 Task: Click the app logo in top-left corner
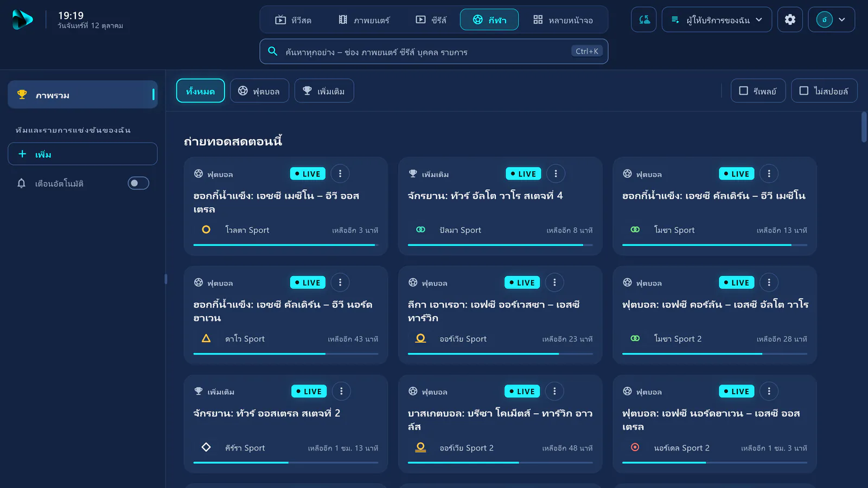tap(22, 20)
